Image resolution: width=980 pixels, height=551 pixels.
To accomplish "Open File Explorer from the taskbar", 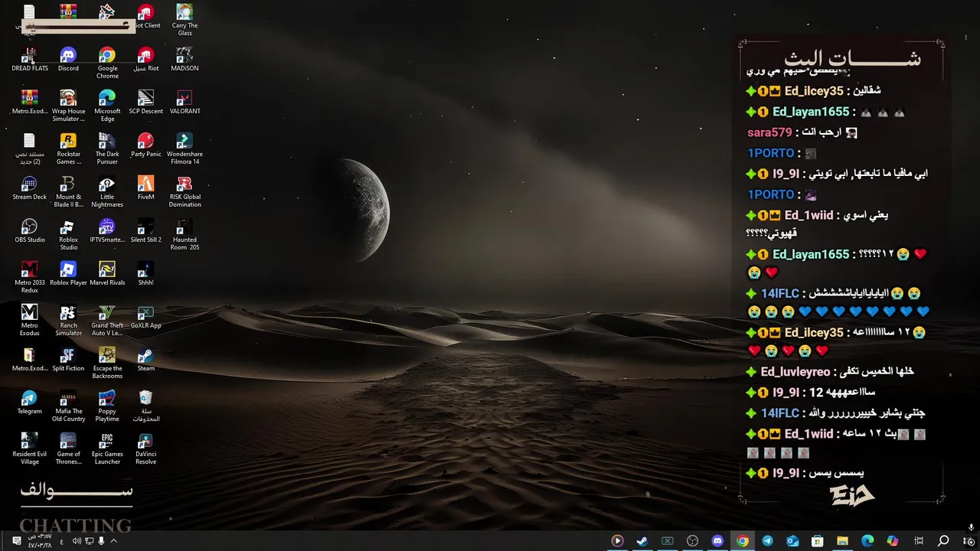I will click(842, 541).
